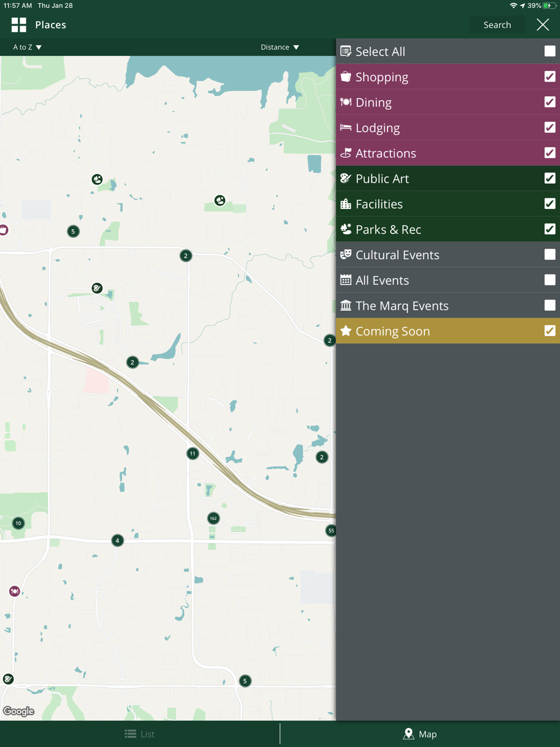Enable the All Events checkbox
Image resolution: width=560 pixels, height=747 pixels.
(x=550, y=280)
